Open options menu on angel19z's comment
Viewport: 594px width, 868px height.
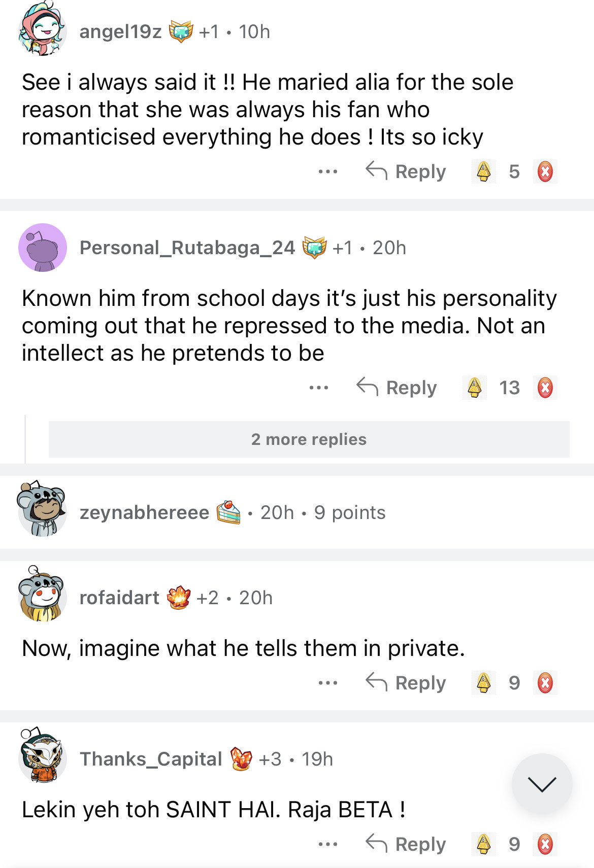point(328,171)
